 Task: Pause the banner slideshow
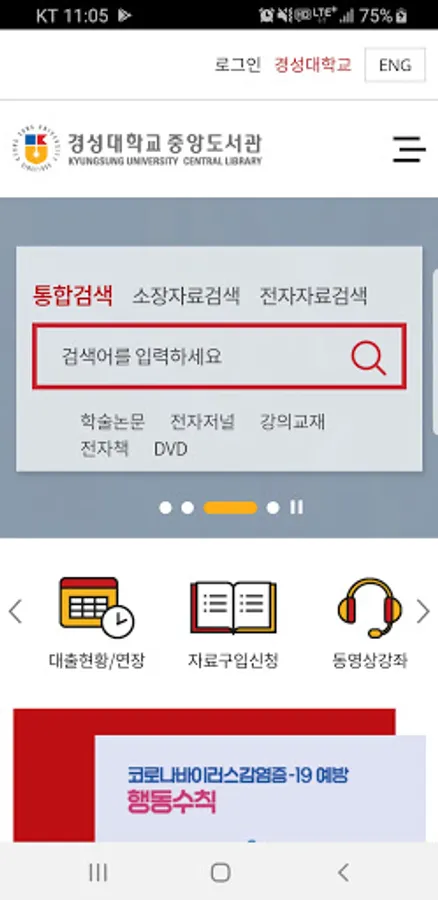coord(296,507)
